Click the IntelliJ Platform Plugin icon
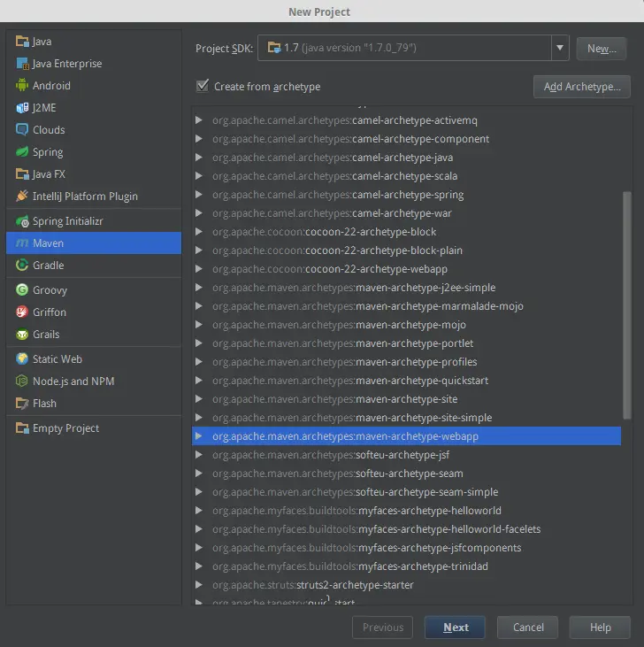This screenshot has height=647, width=644. 22,196
